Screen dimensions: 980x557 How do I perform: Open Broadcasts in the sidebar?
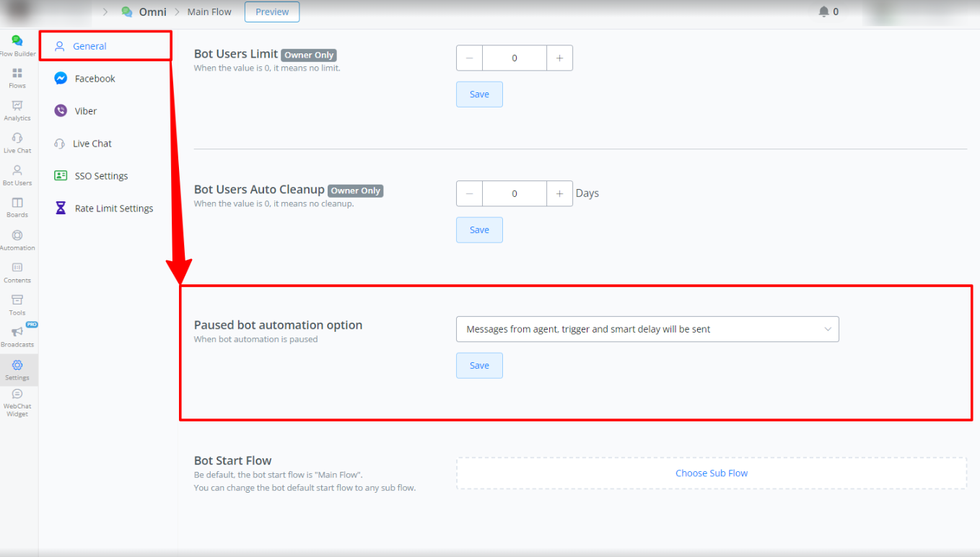[x=17, y=336]
